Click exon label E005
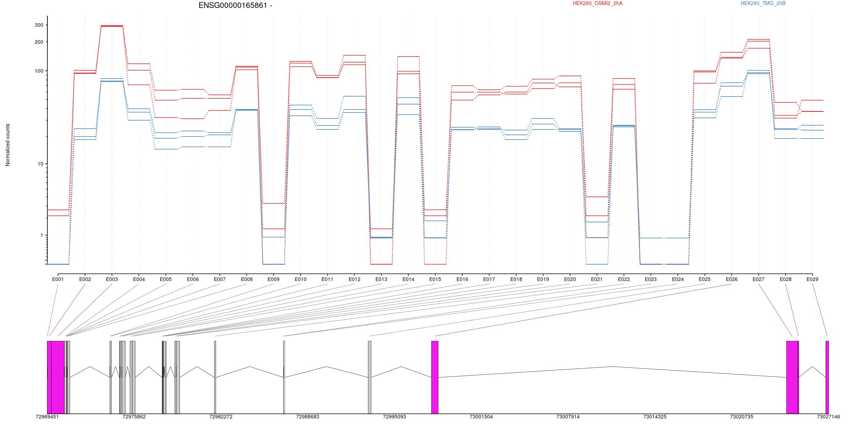The image size is (868, 434). click(166, 279)
